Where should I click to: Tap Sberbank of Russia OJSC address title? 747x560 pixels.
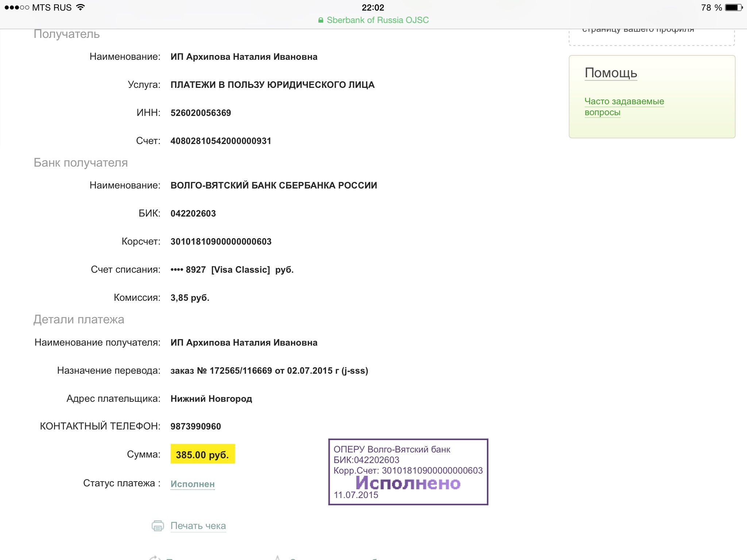click(378, 20)
